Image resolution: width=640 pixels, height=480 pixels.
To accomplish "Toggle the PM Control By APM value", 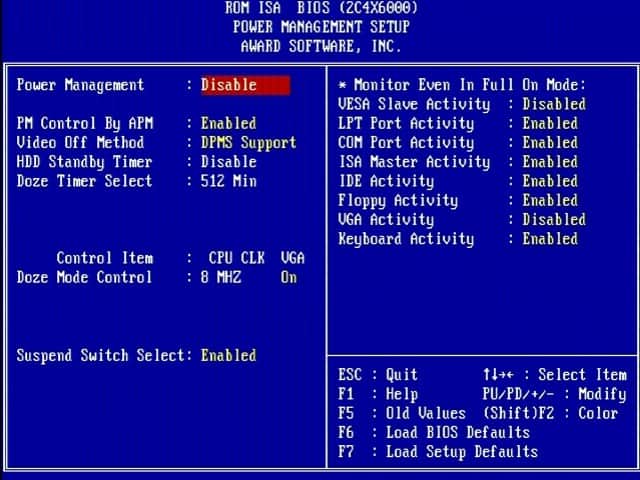I will [x=229, y=123].
